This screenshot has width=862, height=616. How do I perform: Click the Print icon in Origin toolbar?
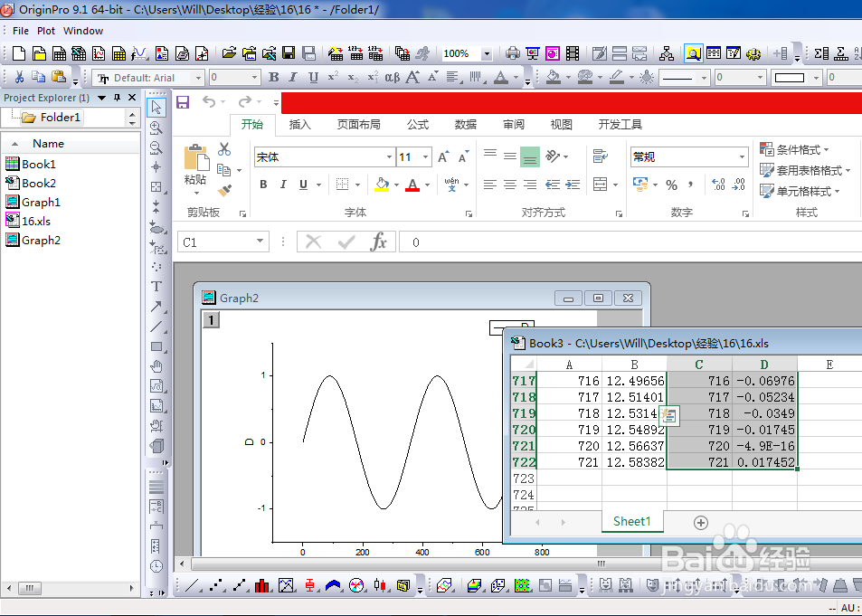click(x=512, y=53)
